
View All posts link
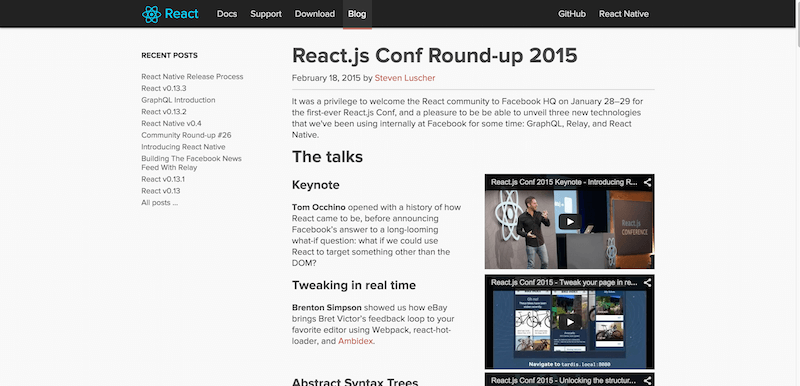(160, 202)
